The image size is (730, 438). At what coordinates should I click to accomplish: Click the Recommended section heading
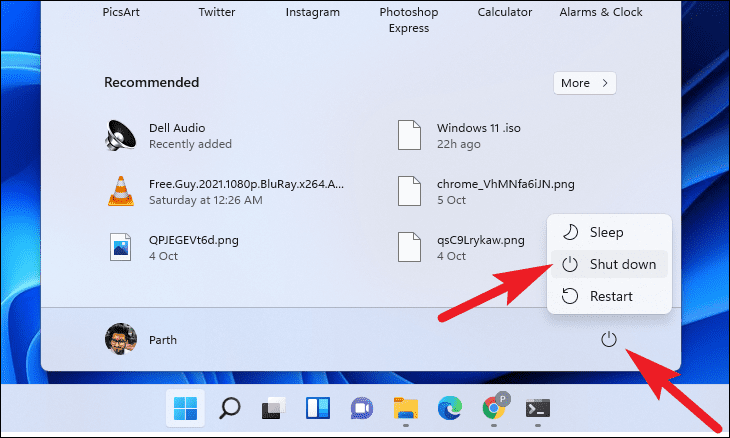pos(152,82)
